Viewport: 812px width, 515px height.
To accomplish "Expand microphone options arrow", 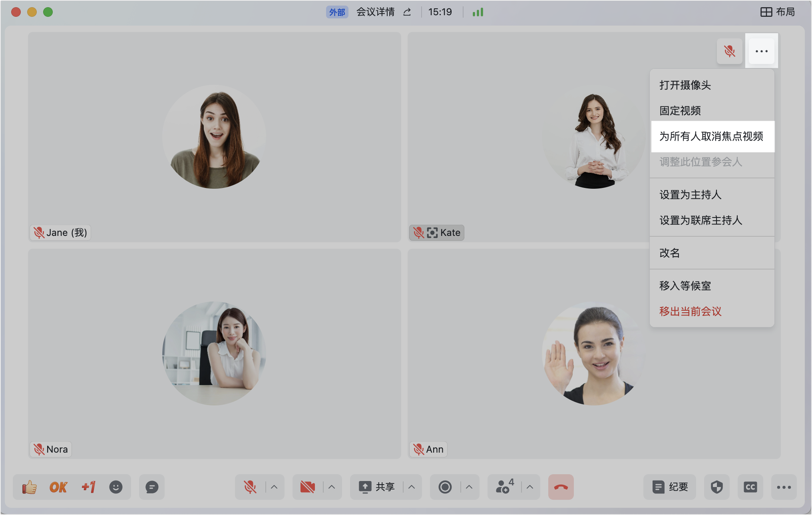I will 274,487.
